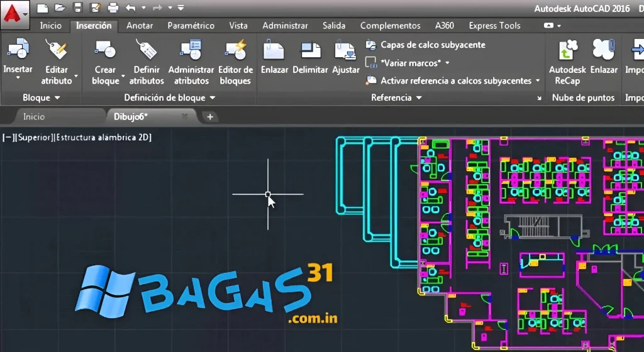The width and height of the screenshot is (644, 352).
Task: Open the Administrar ribbon tab
Action: [x=285, y=25]
